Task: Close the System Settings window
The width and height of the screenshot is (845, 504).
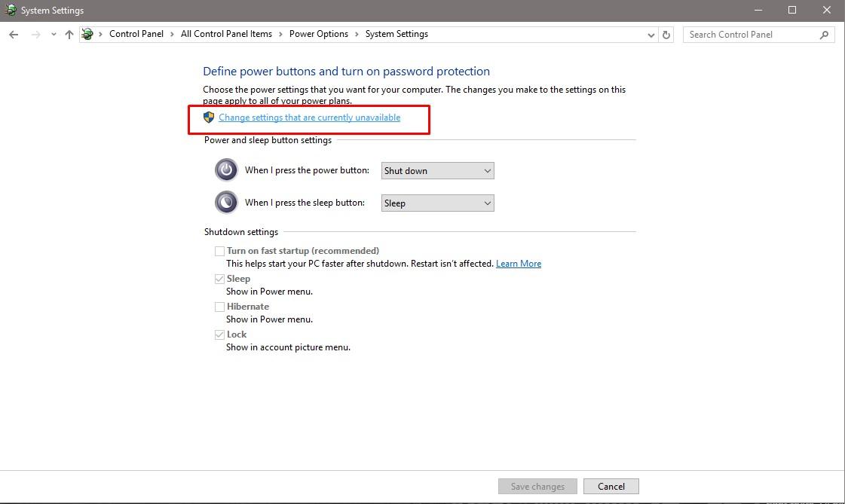Action: 827,11
